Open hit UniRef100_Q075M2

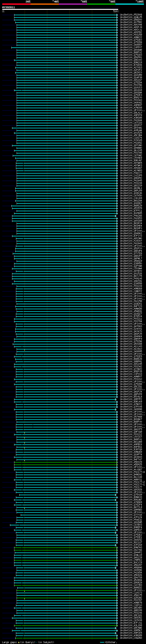pyautogui.click(x=131, y=22)
